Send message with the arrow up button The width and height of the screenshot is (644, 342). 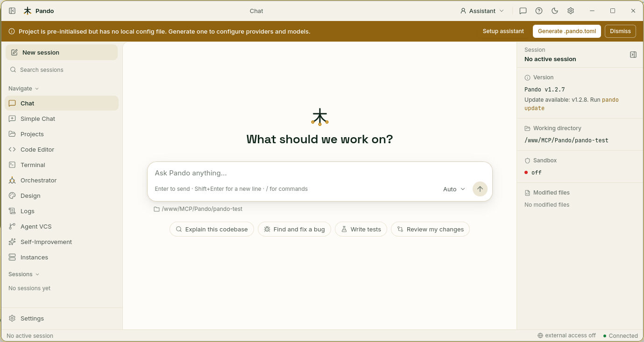pyautogui.click(x=480, y=189)
